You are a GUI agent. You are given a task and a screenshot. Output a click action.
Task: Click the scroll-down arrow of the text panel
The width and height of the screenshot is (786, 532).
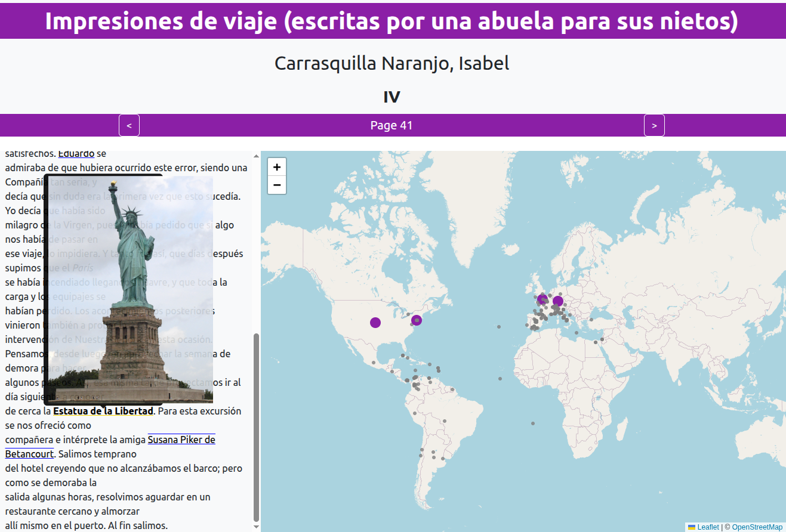257,527
